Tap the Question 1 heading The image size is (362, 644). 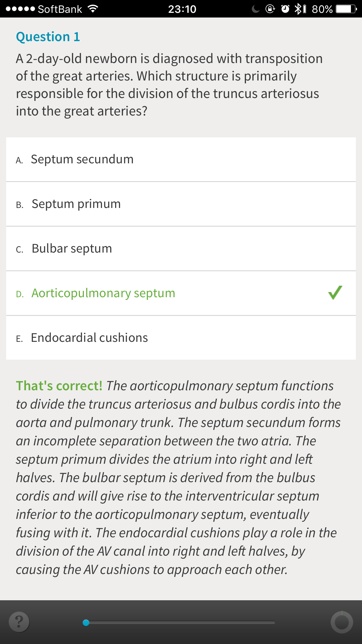click(x=48, y=37)
